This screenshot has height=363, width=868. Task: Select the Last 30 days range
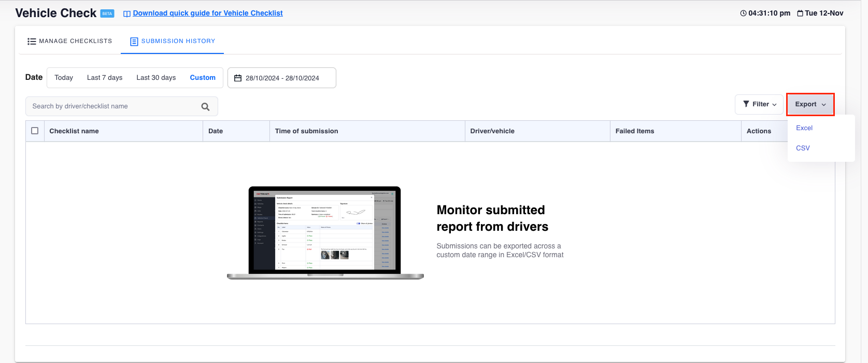pyautogui.click(x=156, y=78)
